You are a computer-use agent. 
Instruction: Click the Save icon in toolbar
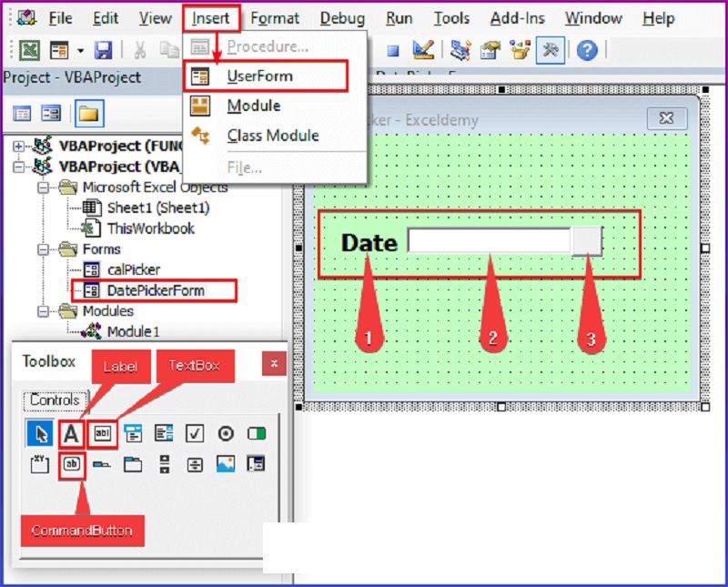pos(104,50)
